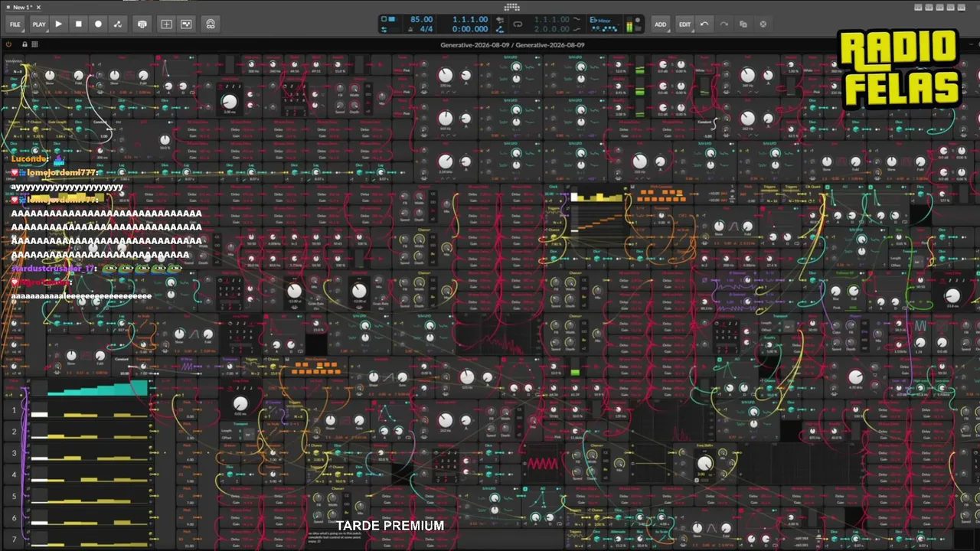
Task: Click the printer-shaped toolbar icon beside automation write
Action: (x=142, y=24)
